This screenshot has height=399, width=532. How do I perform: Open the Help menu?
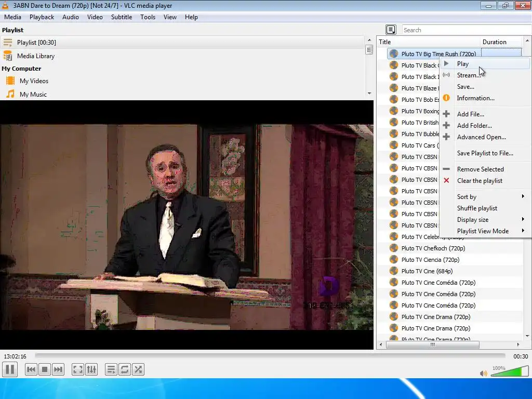coord(191,17)
